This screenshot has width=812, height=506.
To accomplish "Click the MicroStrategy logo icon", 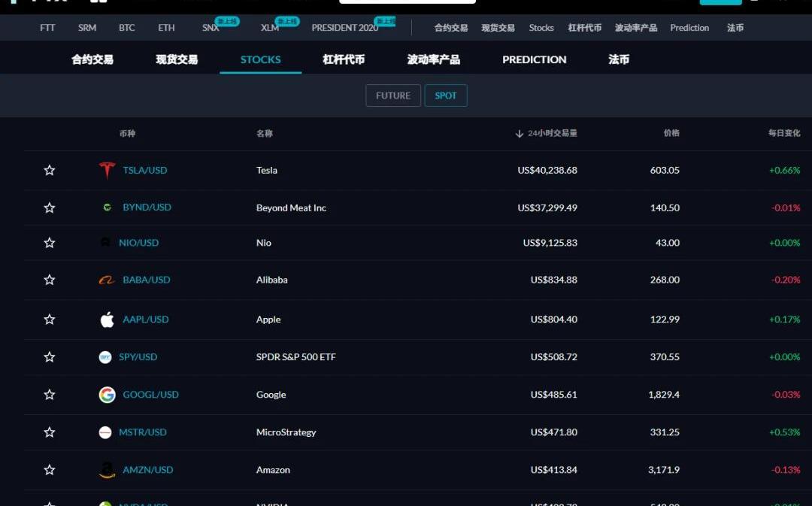I will [105, 432].
